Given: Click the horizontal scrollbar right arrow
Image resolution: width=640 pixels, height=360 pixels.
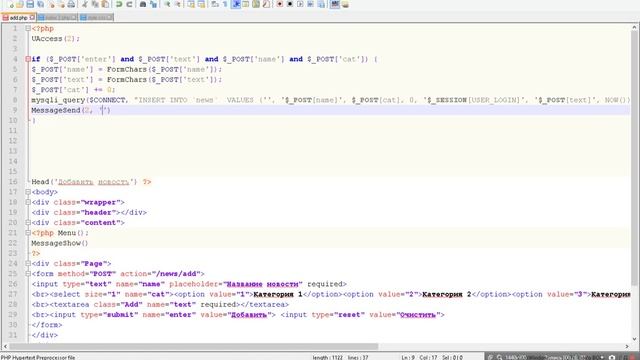Looking at the screenshot, I should pos(627,347).
